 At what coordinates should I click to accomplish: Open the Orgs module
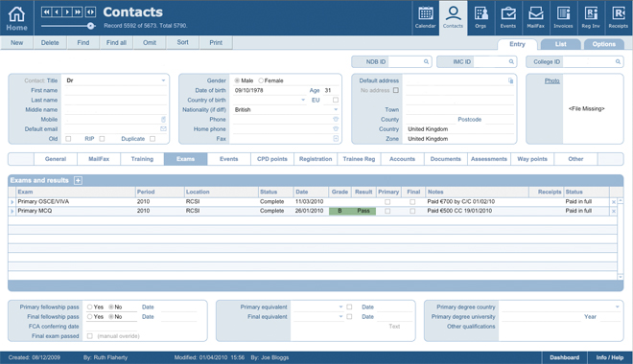[481, 18]
